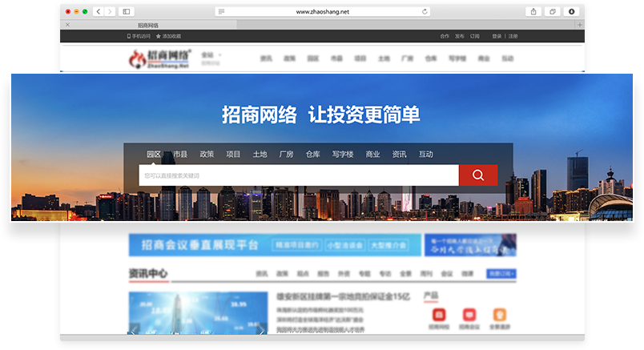Click the Reader view icon in address bar
Viewport: 644px width, 350px height.
221,12
